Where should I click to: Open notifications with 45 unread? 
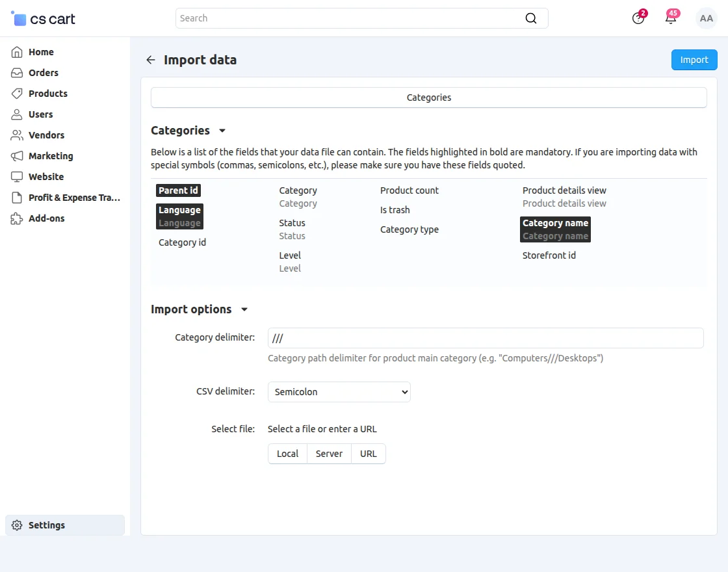pos(671,18)
